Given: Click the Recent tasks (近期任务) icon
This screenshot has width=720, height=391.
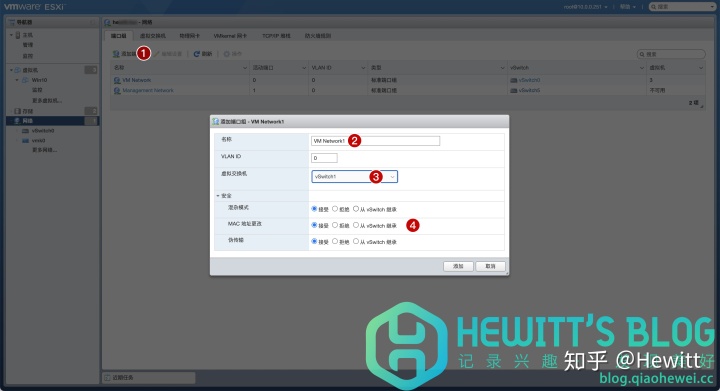Looking at the screenshot, I should click(107, 377).
